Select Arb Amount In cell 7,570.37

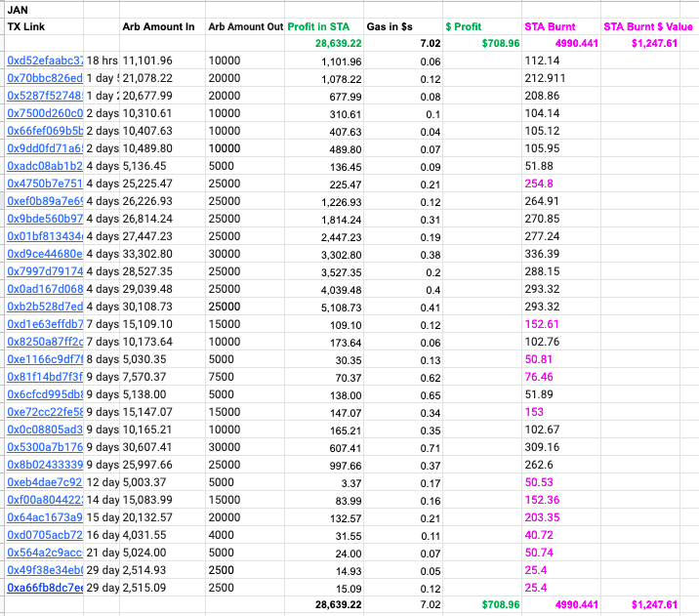click(162, 377)
